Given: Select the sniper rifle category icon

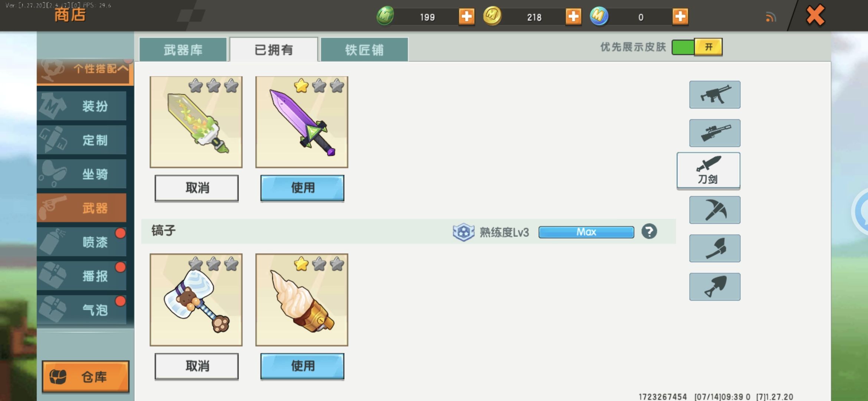Looking at the screenshot, I should point(715,133).
